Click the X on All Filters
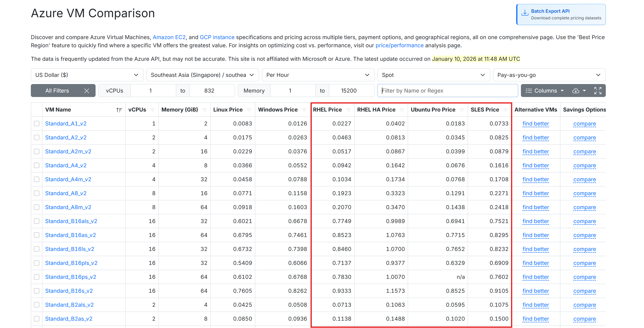The height and width of the screenshot is (328, 644). pyautogui.click(x=86, y=91)
